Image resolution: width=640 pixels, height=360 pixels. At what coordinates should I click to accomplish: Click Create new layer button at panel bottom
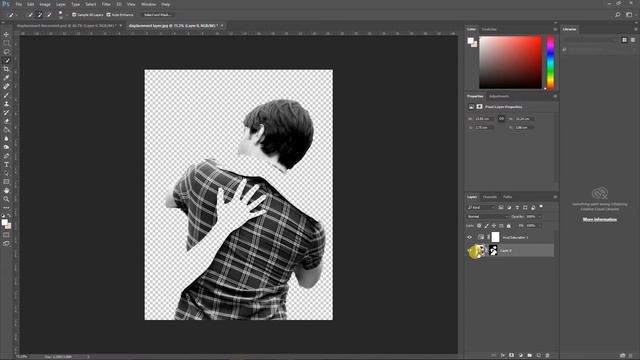click(538, 356)
